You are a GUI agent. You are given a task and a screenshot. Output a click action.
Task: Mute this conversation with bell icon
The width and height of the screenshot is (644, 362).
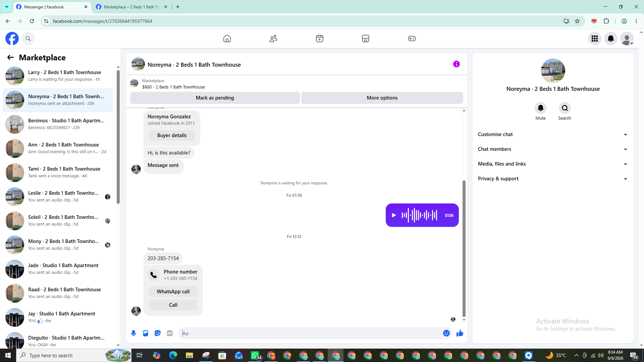541,108
